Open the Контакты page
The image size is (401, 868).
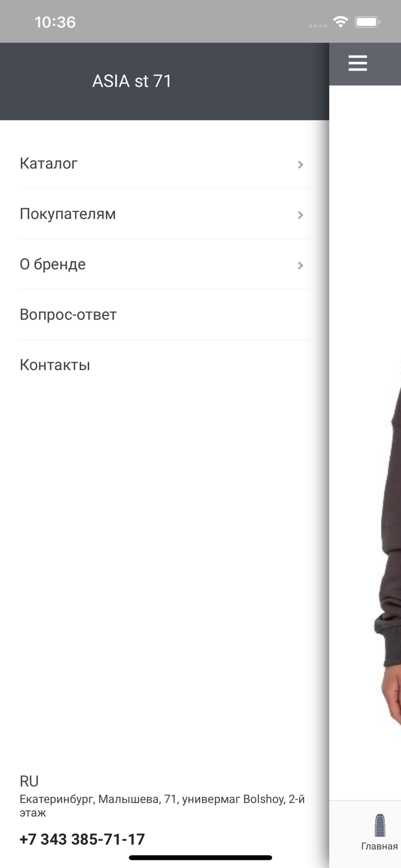click(165, 365)
